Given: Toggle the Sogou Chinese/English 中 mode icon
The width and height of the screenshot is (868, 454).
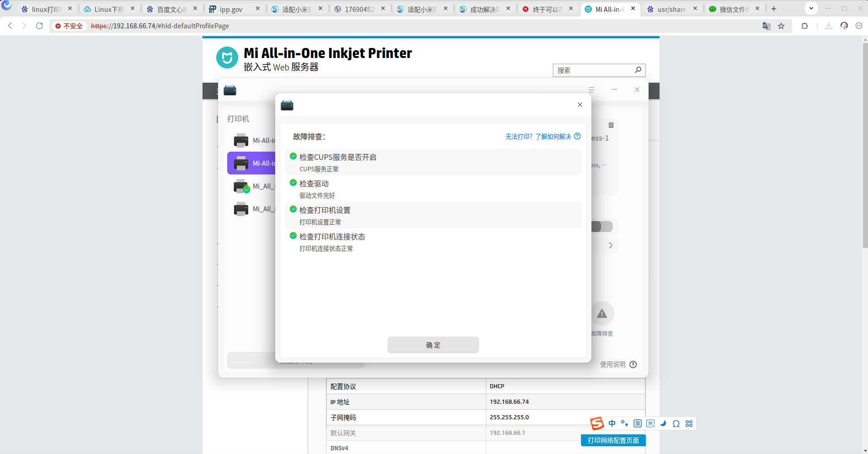Looking at the screenshot, I should (612, 424).
